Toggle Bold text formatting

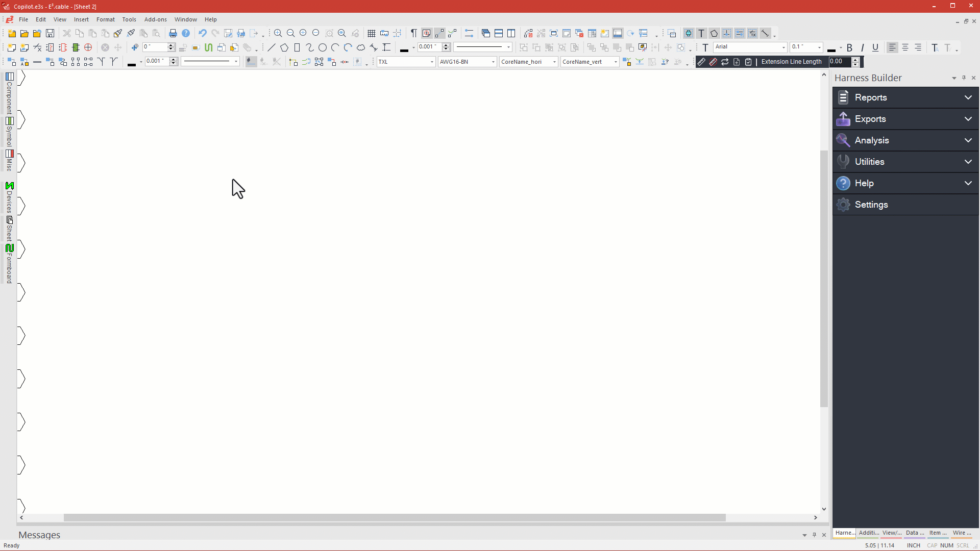pyautogui.click(x=849, y=47)
